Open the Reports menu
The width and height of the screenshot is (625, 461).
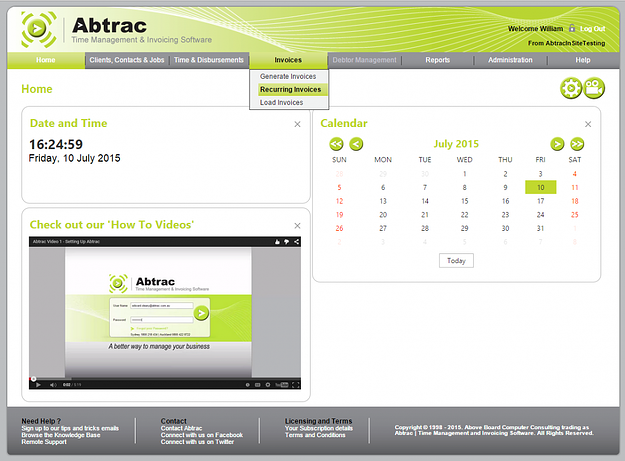pos(437,60)
